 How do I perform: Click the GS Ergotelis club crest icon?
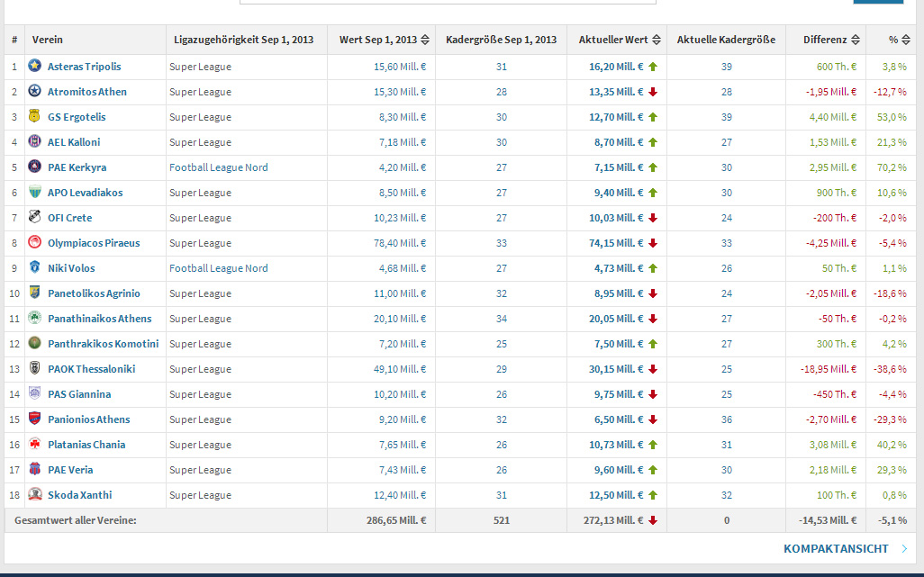pos(35,116)
